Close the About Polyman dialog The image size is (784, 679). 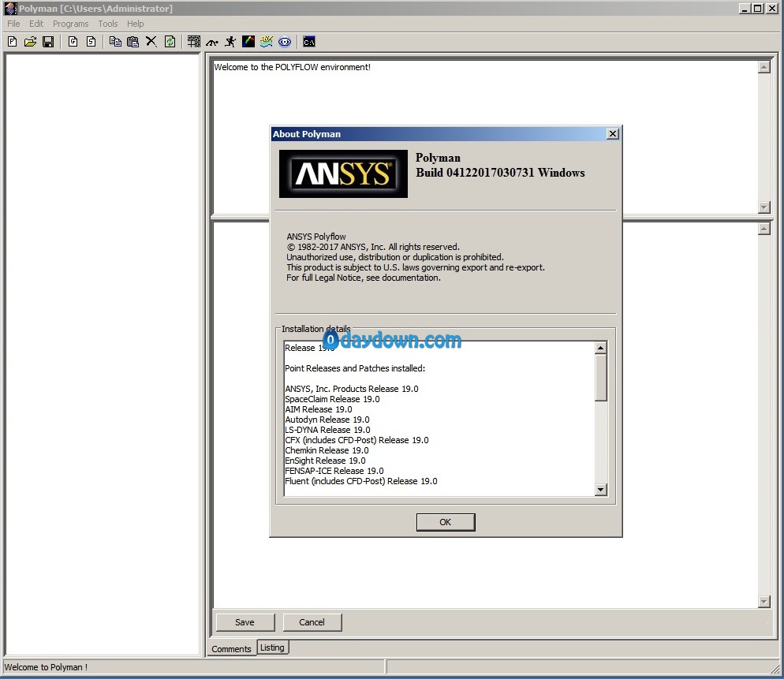613,133
